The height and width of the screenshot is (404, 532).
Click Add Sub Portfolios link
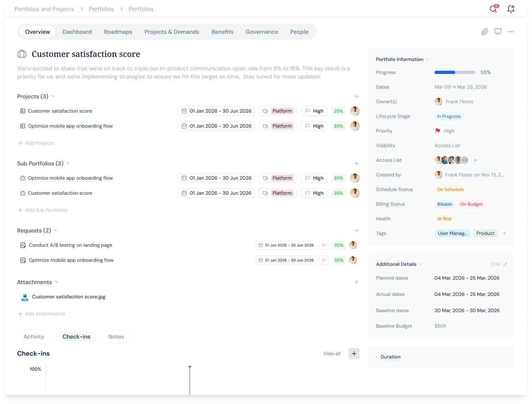(x=43, y=210)
